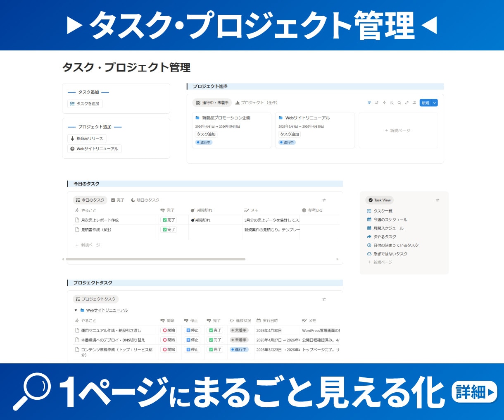Click 停止 for 運用マニュアル作成 row

click(192, 330)
